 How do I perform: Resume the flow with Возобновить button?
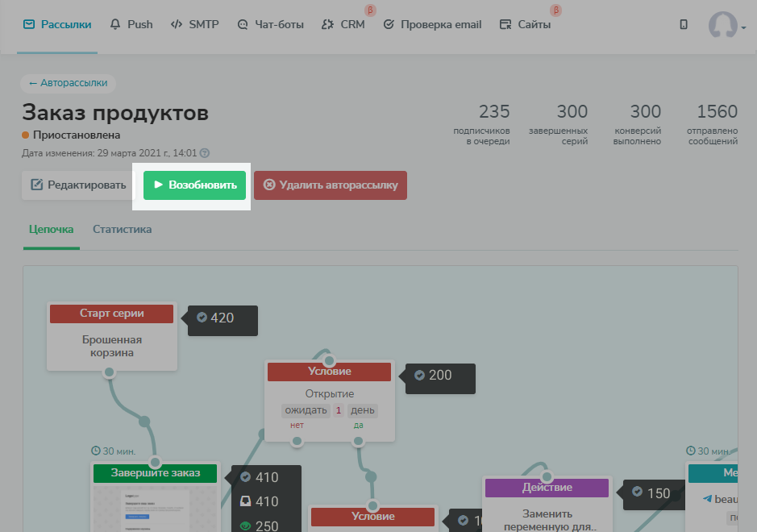pyautogui.click(x=194, y=185)
